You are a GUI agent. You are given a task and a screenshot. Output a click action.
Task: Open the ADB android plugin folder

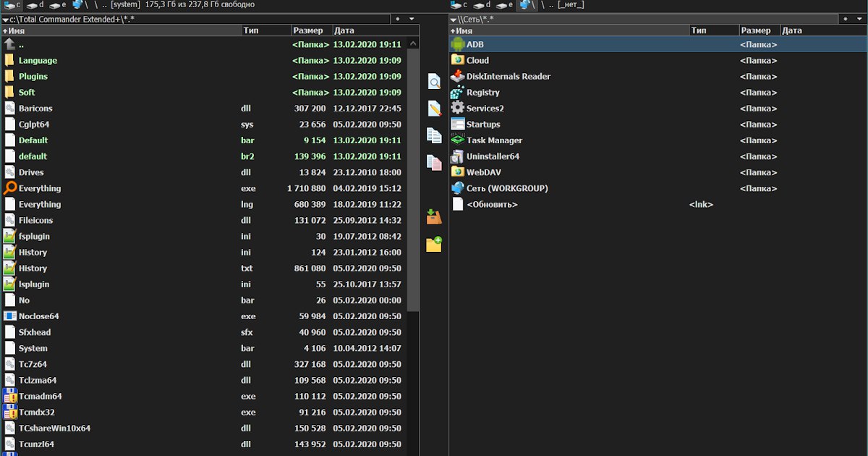tap(658, 44)
